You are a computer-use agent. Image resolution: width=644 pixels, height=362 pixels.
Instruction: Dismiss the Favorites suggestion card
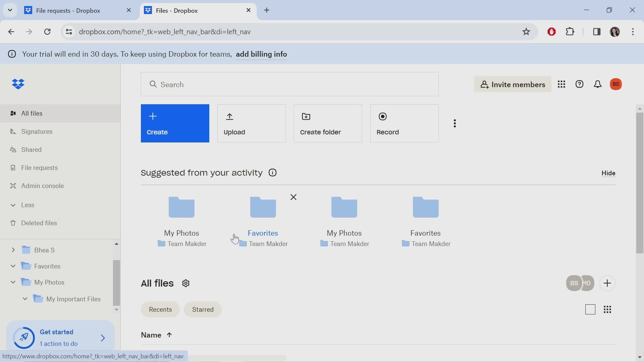294,197
